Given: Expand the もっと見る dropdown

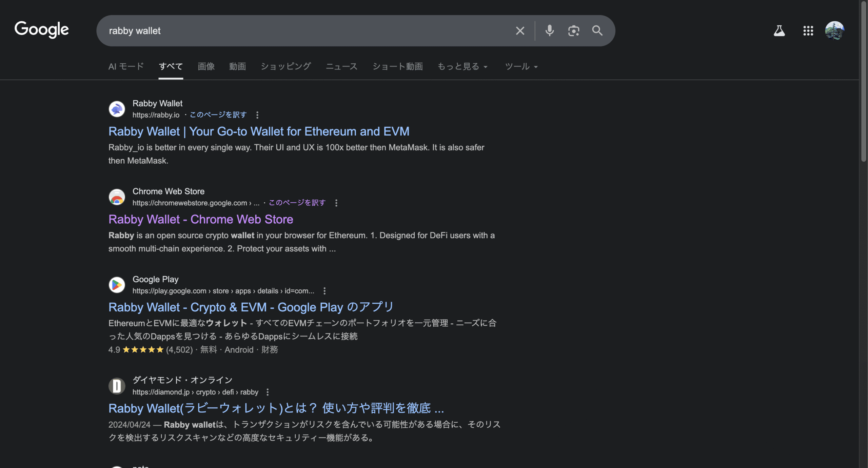Looking at the screenshot, I should pos(462,66).
